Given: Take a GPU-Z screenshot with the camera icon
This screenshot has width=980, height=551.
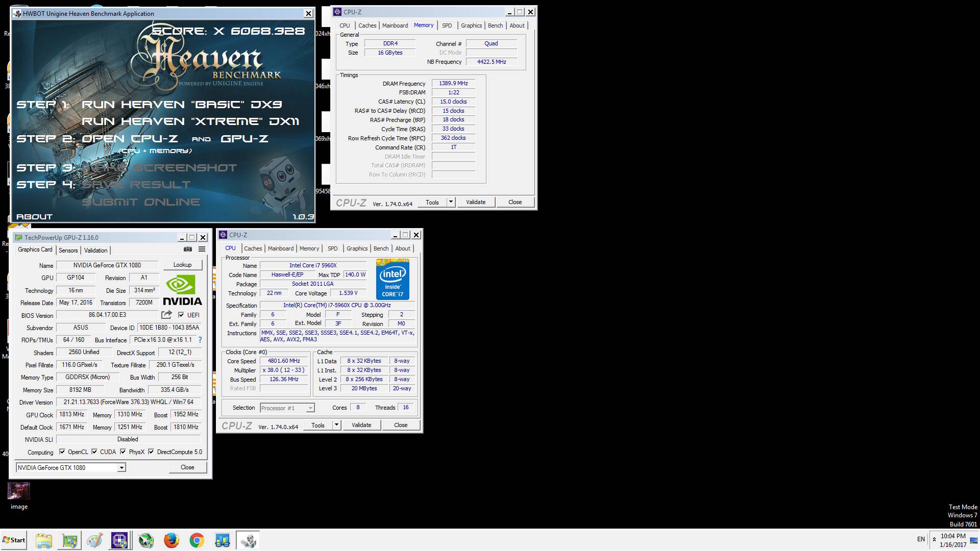Looking at the screenshot, I should [x=188, y=249].
